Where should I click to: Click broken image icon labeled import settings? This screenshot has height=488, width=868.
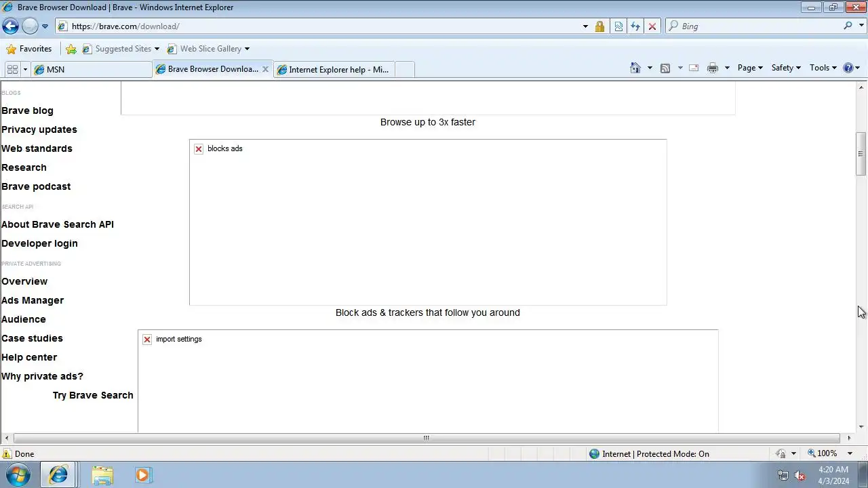click(147, 340)
